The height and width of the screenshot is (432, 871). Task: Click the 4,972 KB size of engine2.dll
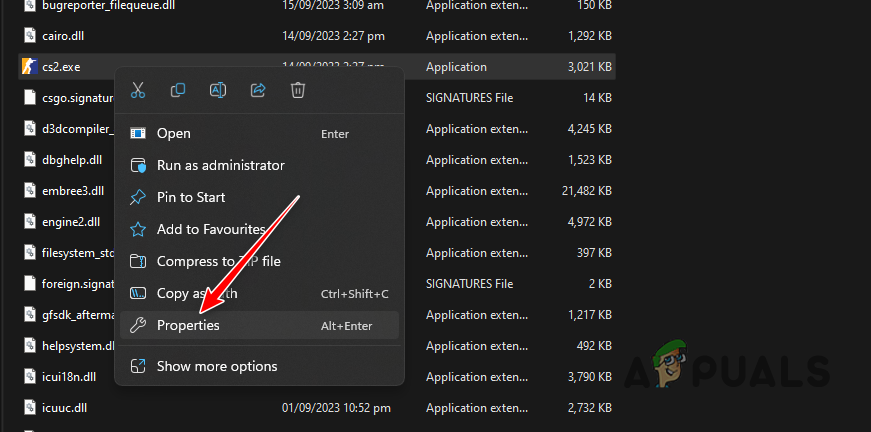pos(589,222)
